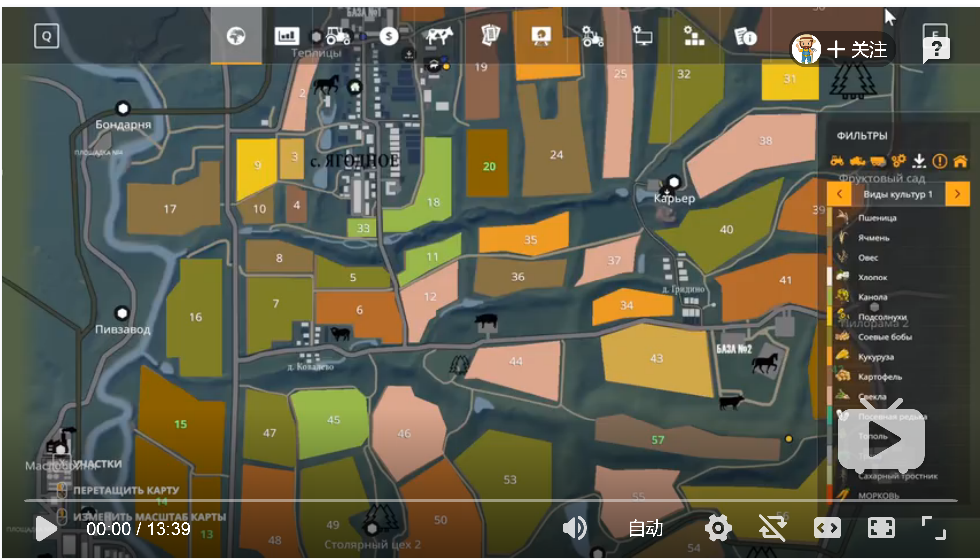Enter fullscreen with corner brackets icon
Image resolution: width=980 pixels, height=560 pixels.
click(x=933, y=528)
